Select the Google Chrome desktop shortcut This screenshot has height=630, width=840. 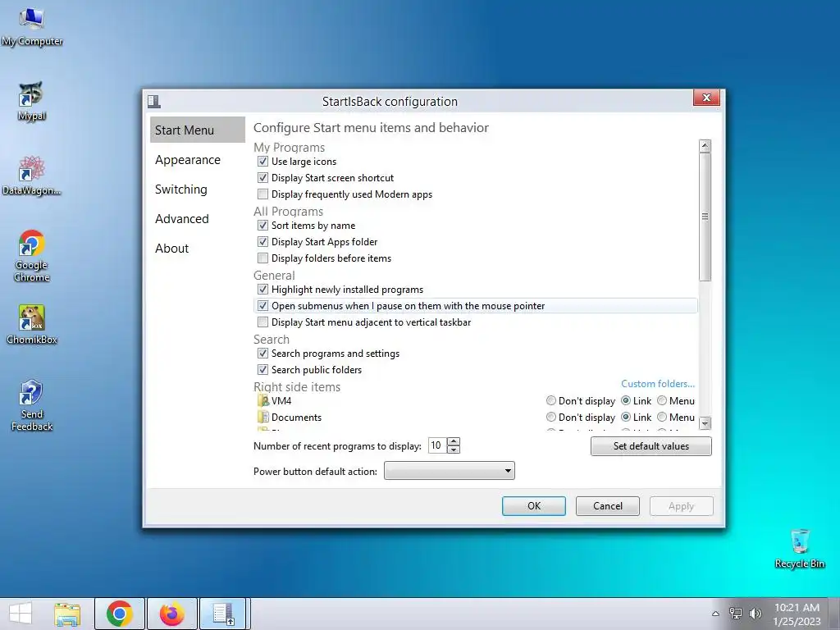[x=32, y=256]
